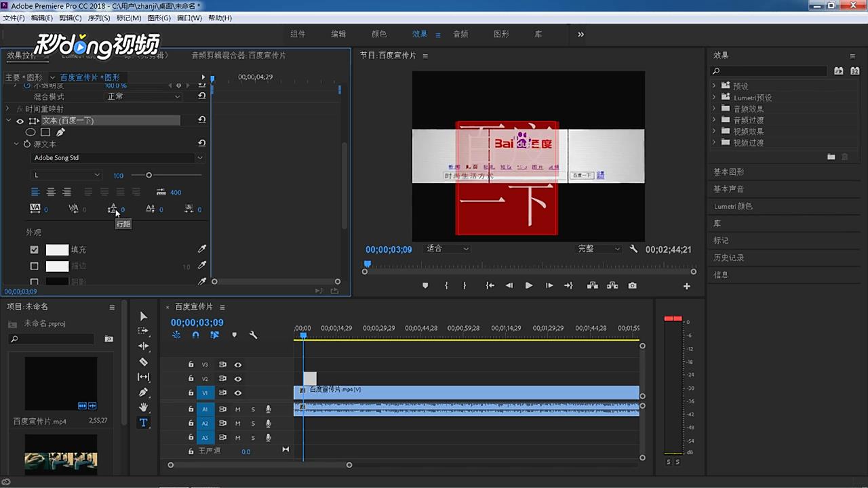Toggle V3 track output eye
The height and width of the screenshot is (488, 868).
[x=238, y=365]
